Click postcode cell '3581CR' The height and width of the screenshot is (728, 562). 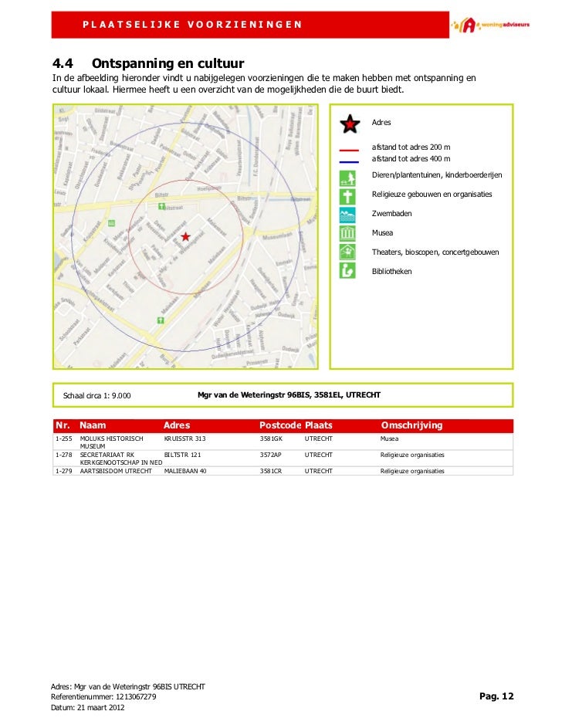270,471
